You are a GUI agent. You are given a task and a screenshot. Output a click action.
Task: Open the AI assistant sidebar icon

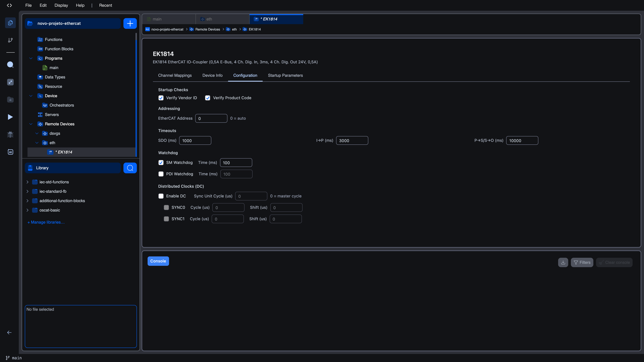pos(10,152)
